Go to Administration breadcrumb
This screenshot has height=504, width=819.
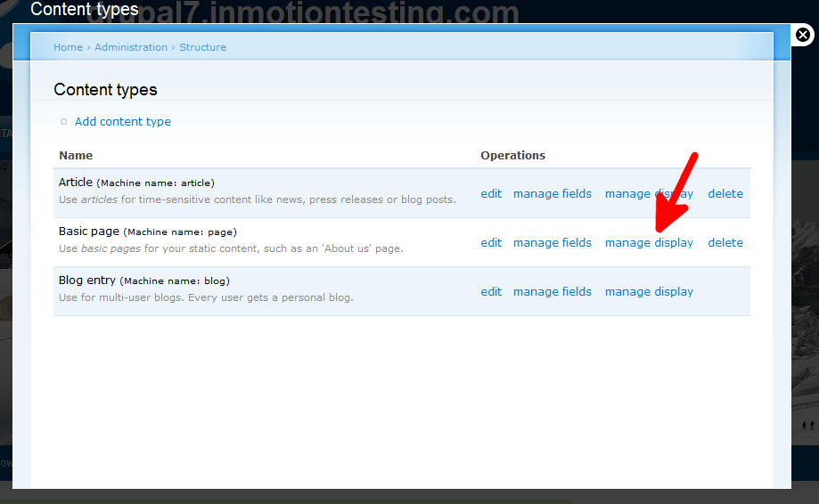(131, 47)
